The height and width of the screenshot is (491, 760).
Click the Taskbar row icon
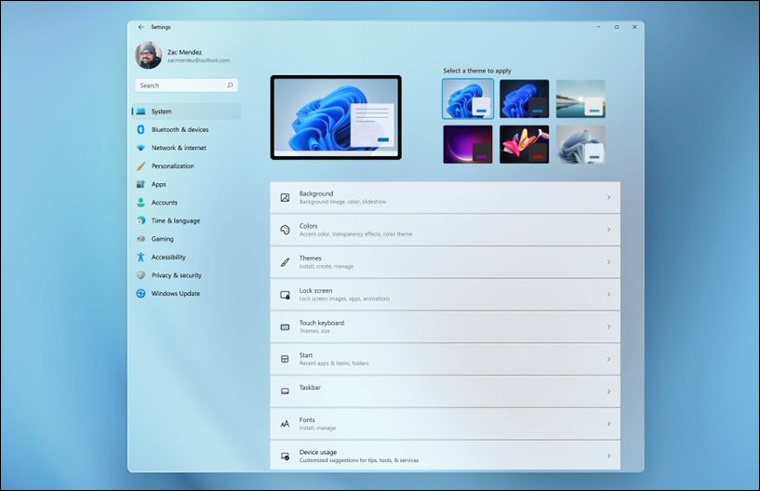click(x=285, y=391)
